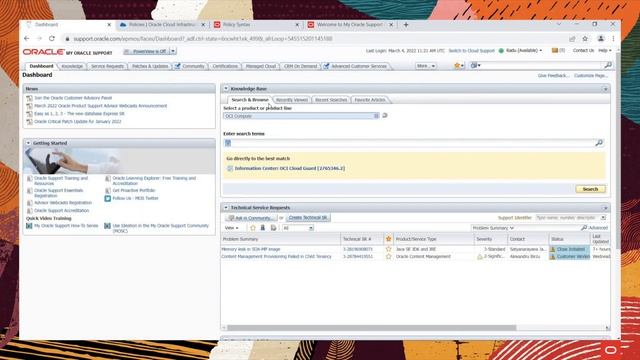Click video icon for My Oracle Support How-To Series
The height and width of the screenshot is (360, 640).
(x=29, y=226)
